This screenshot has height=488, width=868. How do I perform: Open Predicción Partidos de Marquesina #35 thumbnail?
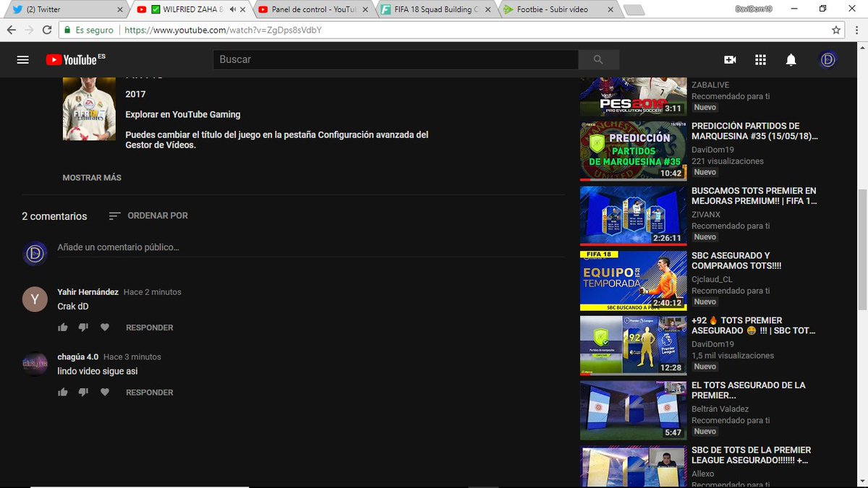(x=634, y=150)
